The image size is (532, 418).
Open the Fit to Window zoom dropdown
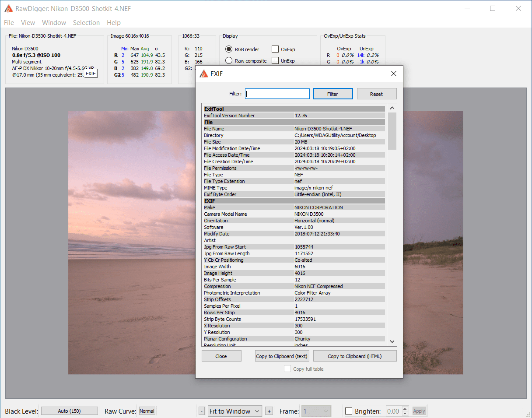click(x=234, y=411)
